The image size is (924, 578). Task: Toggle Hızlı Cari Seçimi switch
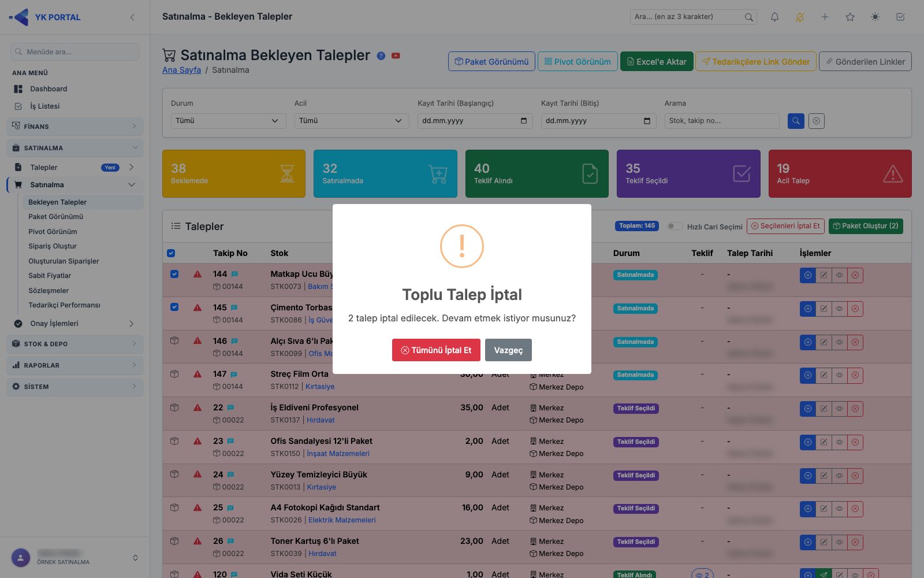(x=675, y=226)
